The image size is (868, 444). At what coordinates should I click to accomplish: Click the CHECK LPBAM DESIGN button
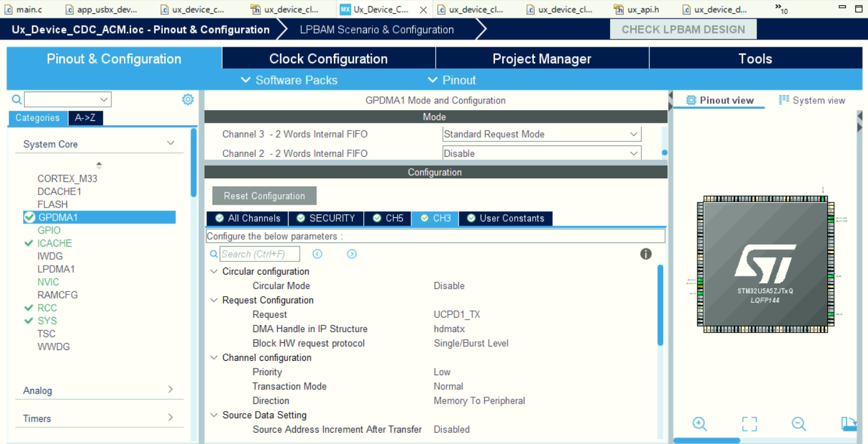click(x=683, y=28)
